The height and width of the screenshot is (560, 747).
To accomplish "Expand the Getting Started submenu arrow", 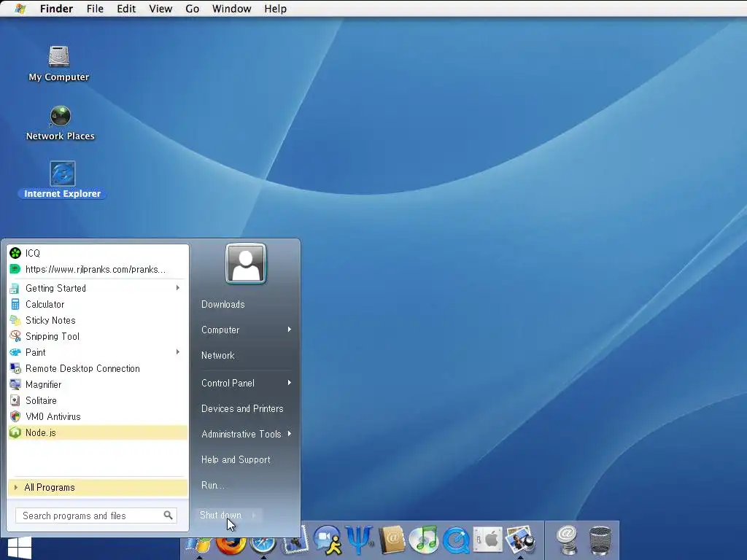I will [178, 287].
